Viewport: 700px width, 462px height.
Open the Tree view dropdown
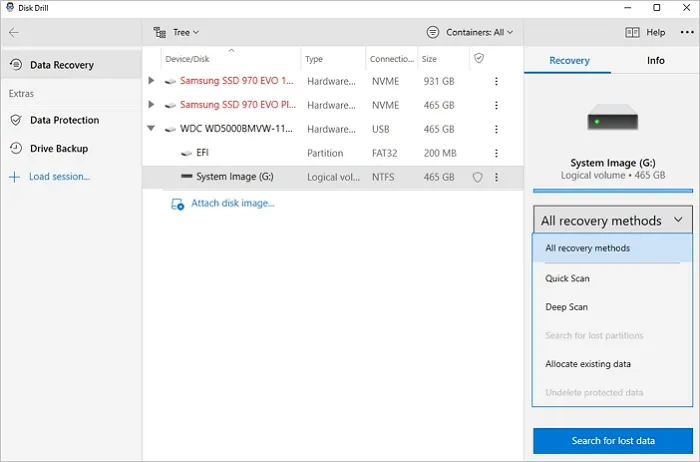click(x=177, y=32)
